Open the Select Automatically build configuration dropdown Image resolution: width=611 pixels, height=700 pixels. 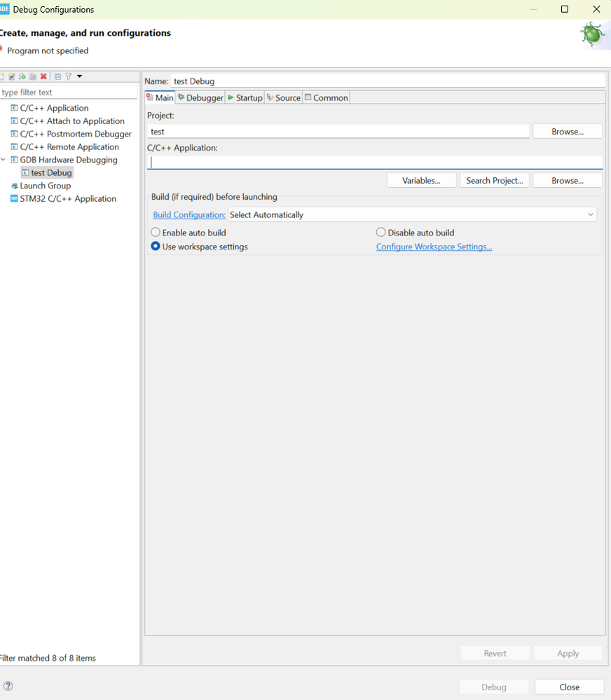(x=412, y=214)
